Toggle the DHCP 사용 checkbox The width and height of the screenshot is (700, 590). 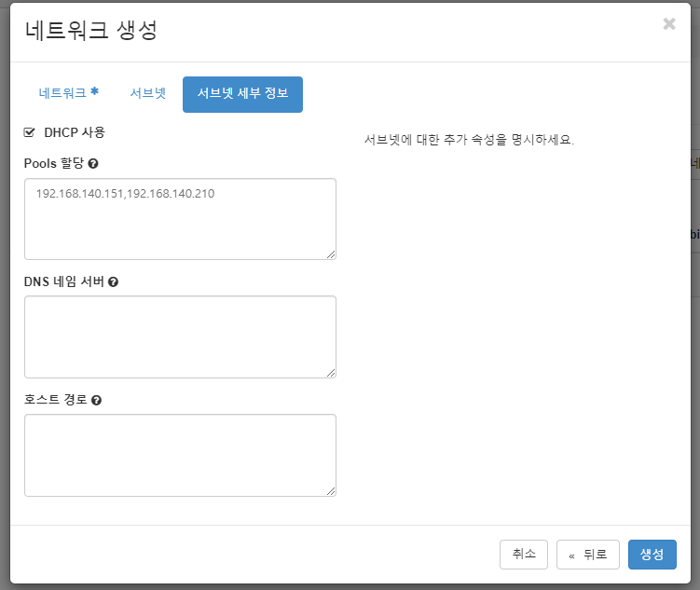click(x=29, y=132)
